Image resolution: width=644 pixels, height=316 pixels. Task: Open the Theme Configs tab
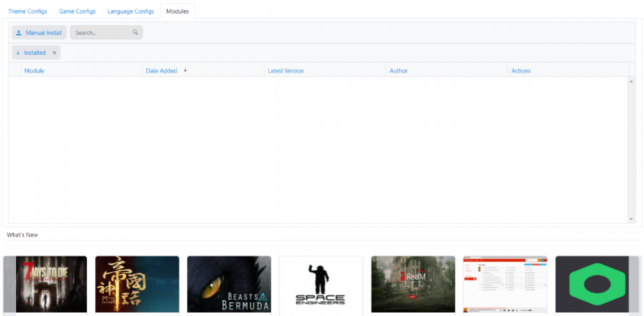(x=28, y=12)
